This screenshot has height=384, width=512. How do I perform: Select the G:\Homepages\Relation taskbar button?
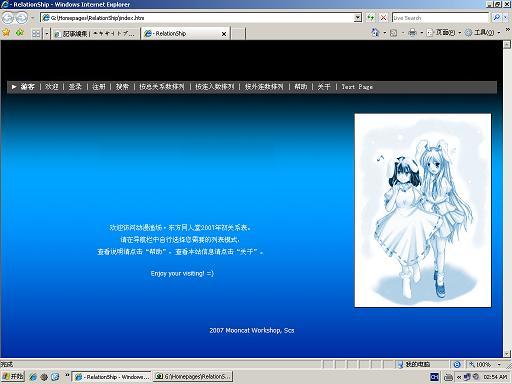pos(193,377)
